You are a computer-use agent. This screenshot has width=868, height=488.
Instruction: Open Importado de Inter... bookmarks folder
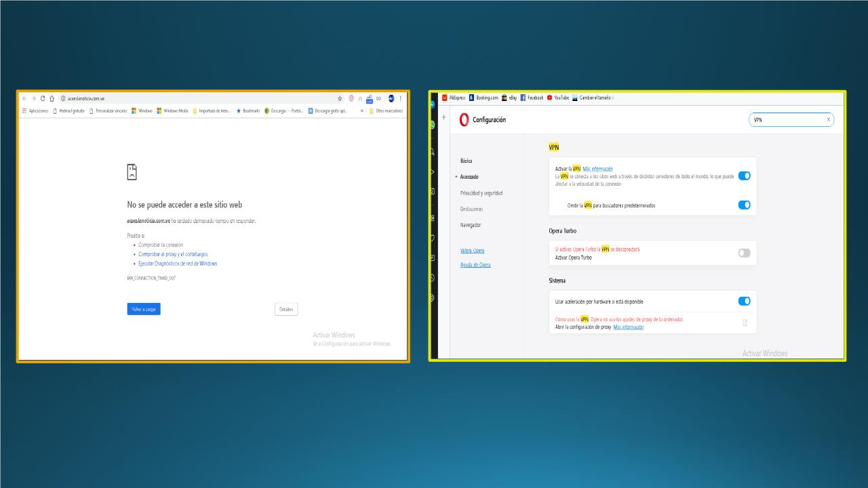(x=212, y=110)
